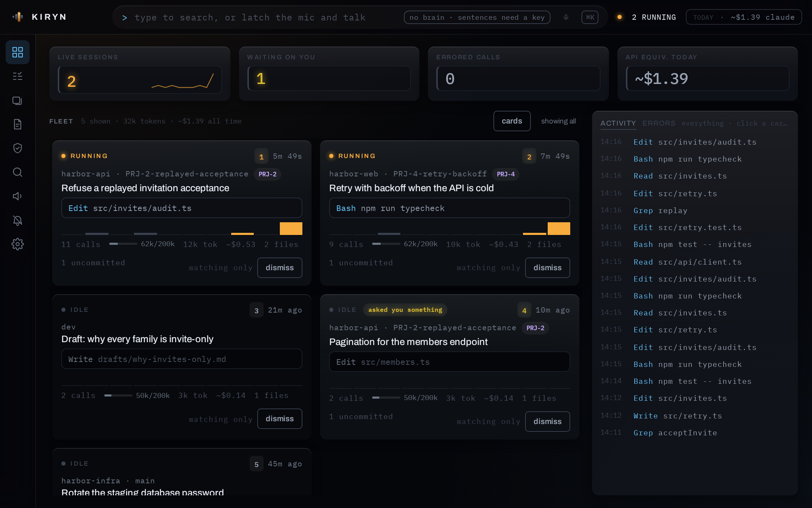This screenshot has height=508, width=812.
Task: Open the Rotate the staging database password card
Action: click(x=182, y=472)
